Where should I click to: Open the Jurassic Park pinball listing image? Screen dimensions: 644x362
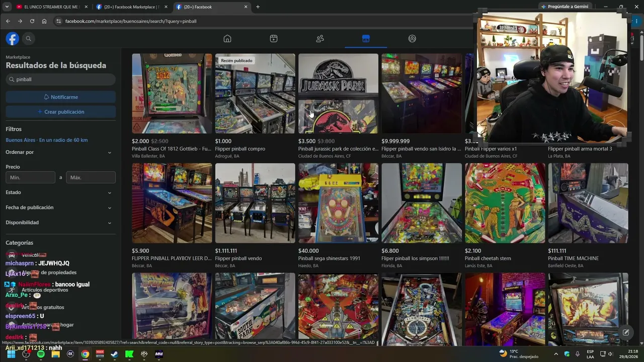[338, 94]
